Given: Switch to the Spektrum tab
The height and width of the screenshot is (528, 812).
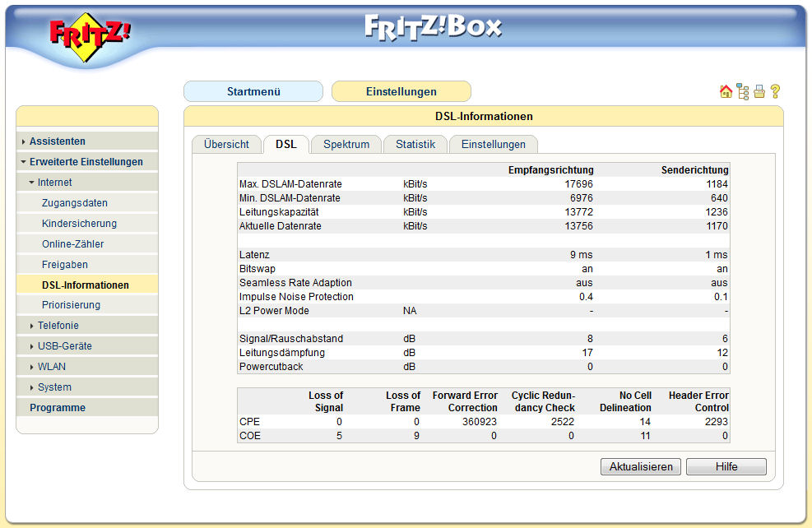Looking at the screenshot, I should [x=346, y=145].
